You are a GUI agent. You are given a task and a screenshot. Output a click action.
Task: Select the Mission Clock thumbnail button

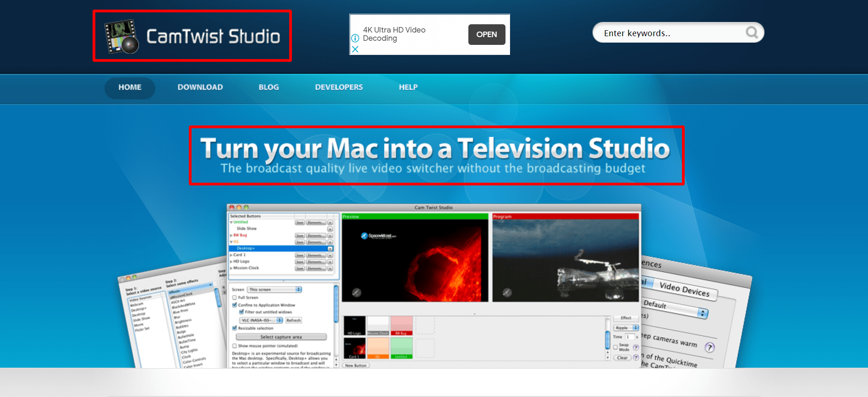378,326
